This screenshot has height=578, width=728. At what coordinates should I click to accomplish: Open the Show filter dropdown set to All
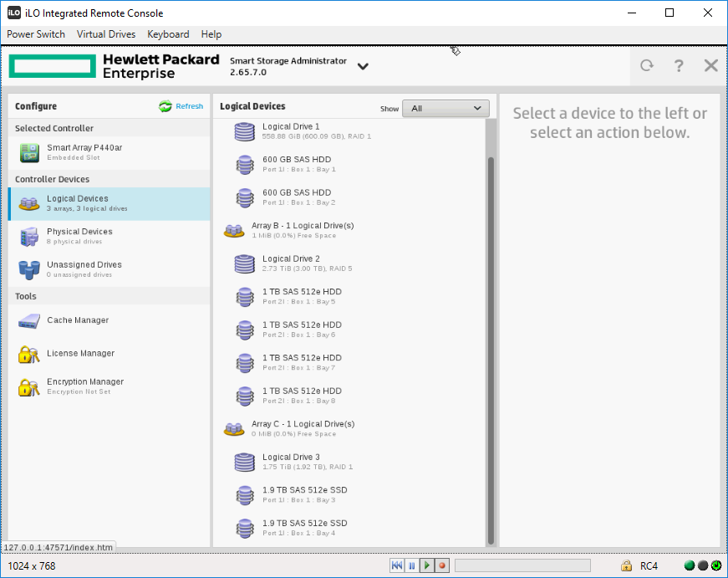click(445, 108)
